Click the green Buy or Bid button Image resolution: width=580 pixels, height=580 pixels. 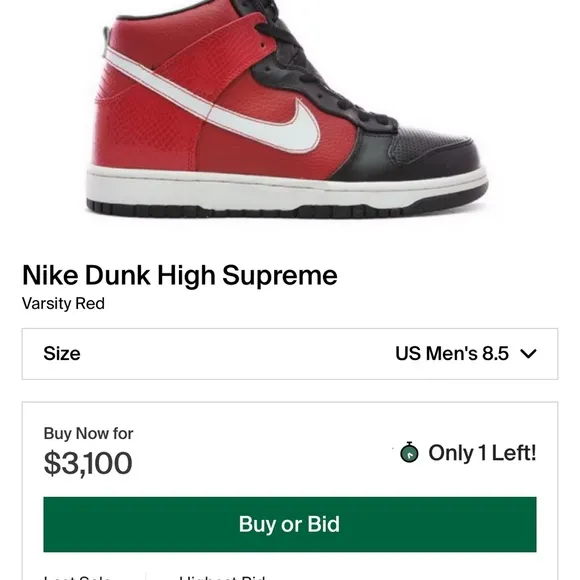point(290,524)
